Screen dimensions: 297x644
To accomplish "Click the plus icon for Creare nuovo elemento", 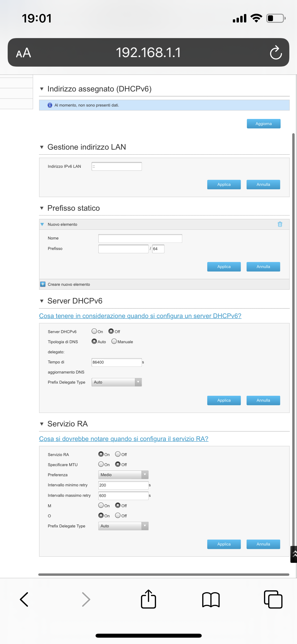I will [x=43, y=284].
